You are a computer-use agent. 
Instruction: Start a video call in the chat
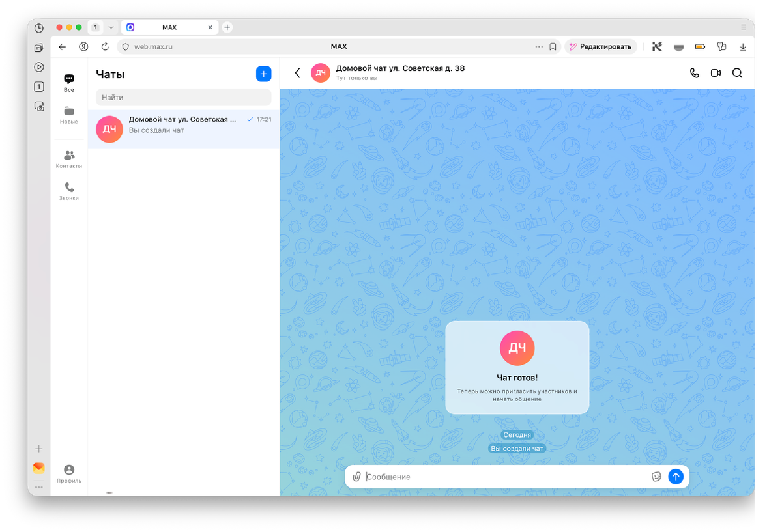(715, 73)
